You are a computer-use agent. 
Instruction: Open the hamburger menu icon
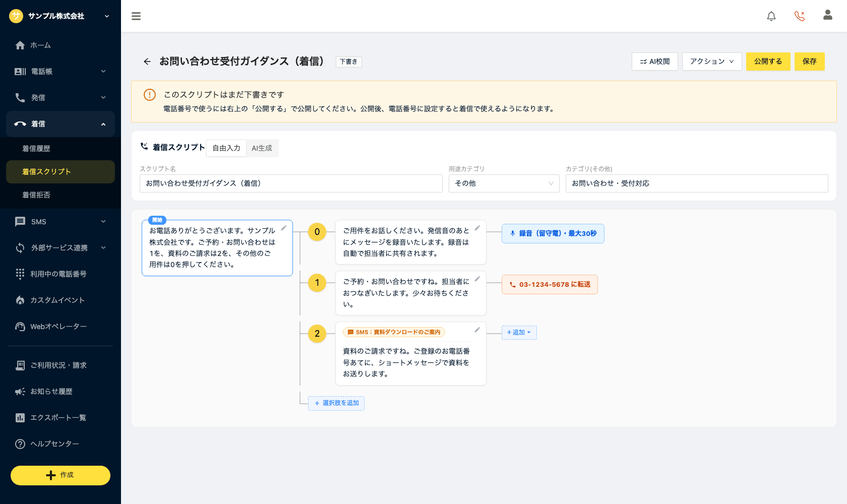136,16
